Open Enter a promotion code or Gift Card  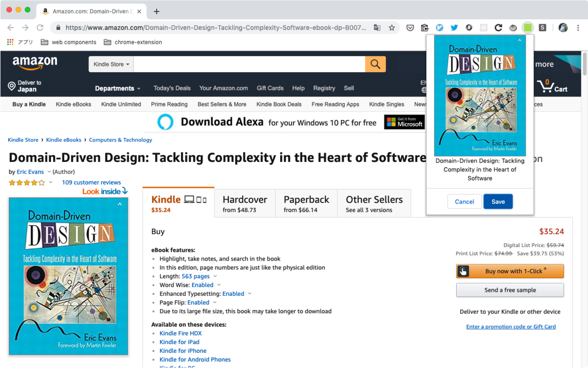[x=511, y=327]
